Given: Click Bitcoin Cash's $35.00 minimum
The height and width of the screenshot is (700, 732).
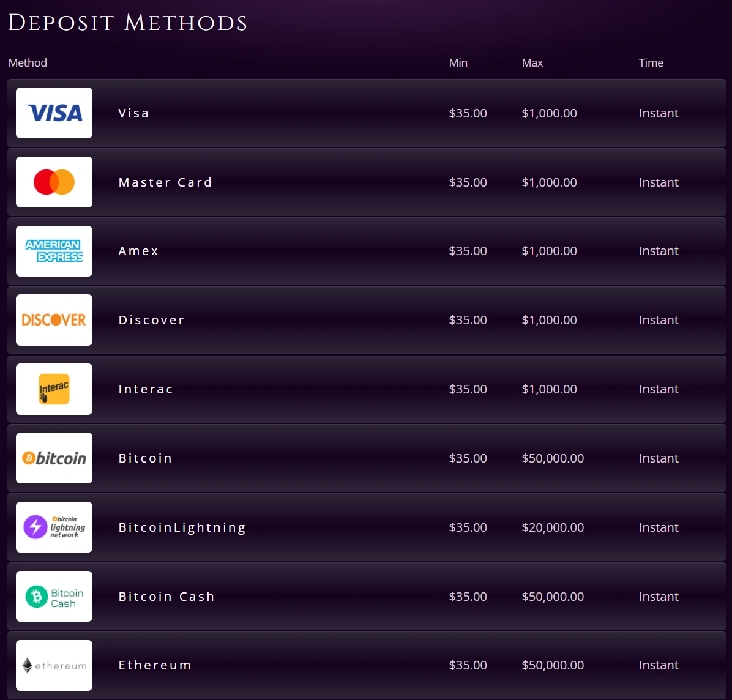Looking at the screenshot, I should [x=468, y=597].
